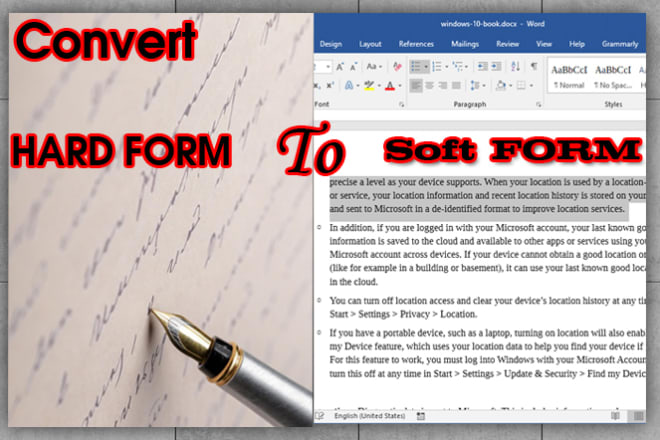The image size is (660, 440).
Task: Open the Text Highlight Color dropdown arrow
Action: point(379,86)
